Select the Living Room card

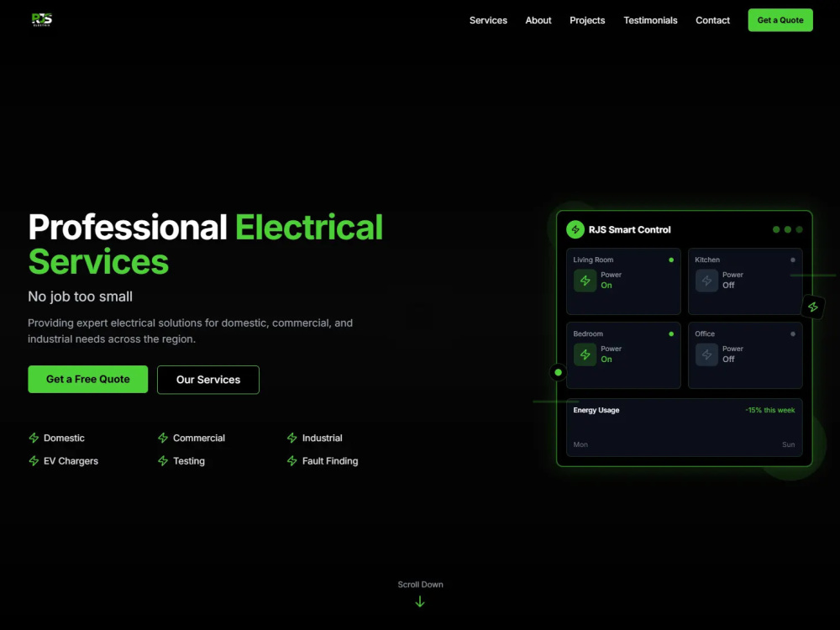tap(623, 281)
